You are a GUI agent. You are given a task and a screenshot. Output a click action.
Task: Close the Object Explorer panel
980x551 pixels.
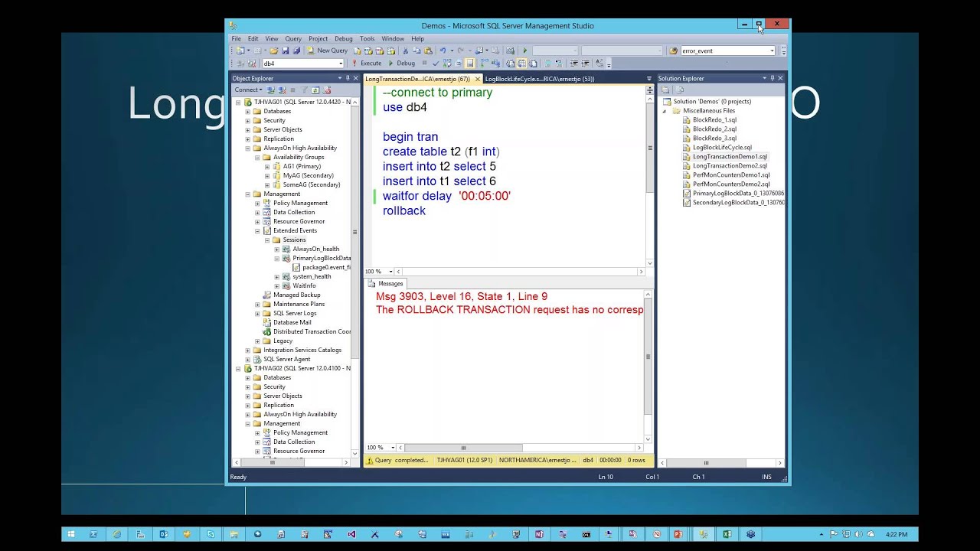point(355,78)
